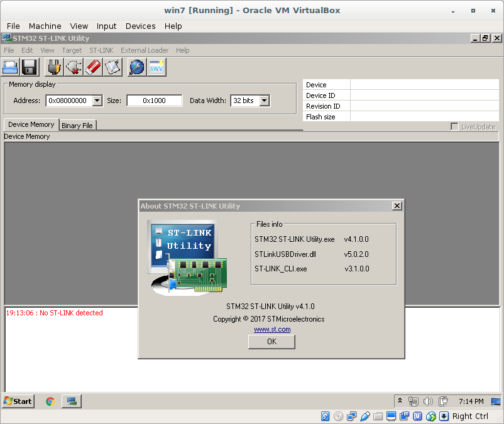Open the SWV viewer toolbar icon
This screenshot has width=504, height=424.
(x=156, y=67)
